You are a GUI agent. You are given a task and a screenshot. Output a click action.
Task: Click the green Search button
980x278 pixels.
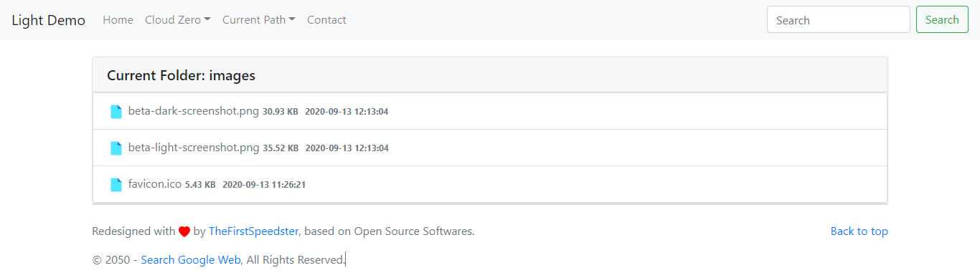942,20
